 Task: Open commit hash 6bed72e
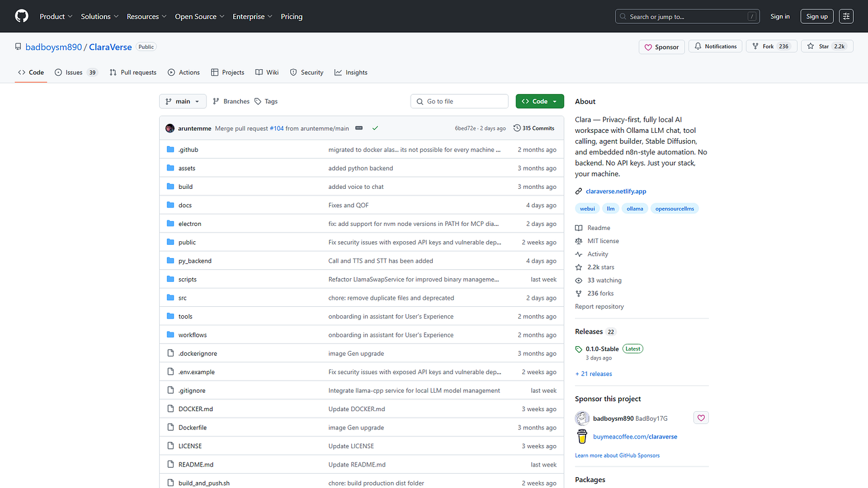click(x=465, y=128)
